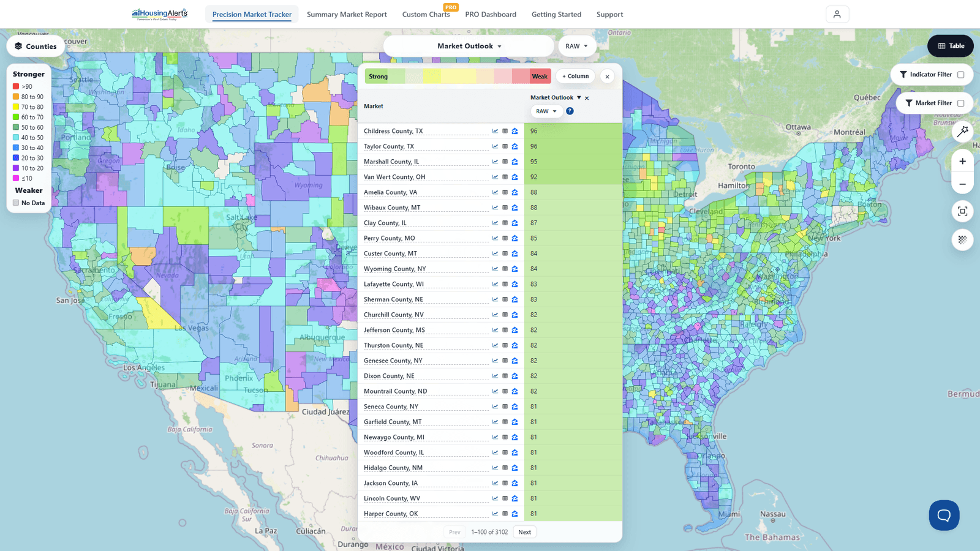Toggle the map opacity checkerboard icon
The image size is (980, 551).
962,239
